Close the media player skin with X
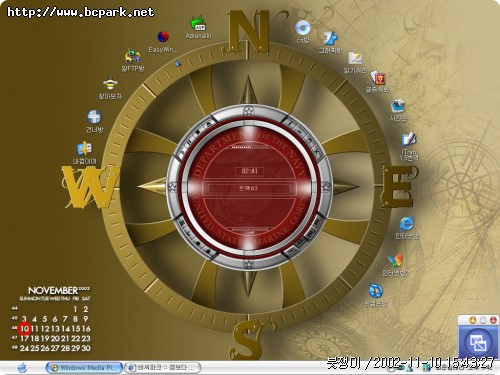This screenshot has height=375, width=500. coord(317,152)
